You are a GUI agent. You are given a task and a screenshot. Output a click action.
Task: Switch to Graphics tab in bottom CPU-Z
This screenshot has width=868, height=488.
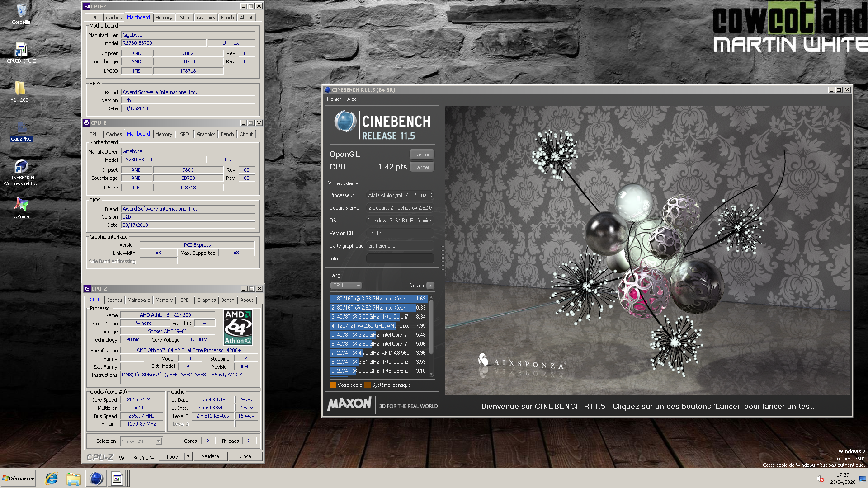pyautogui.click(x=207, y=300)
